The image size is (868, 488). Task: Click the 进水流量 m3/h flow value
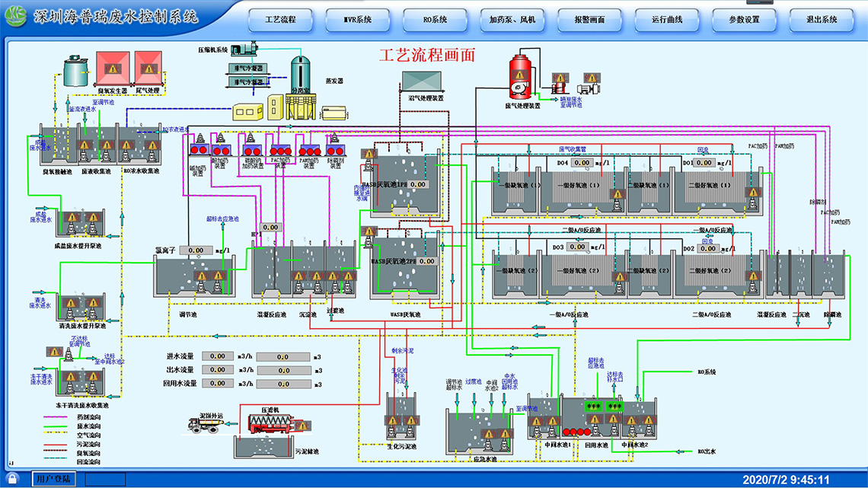(x=217, y=356)
